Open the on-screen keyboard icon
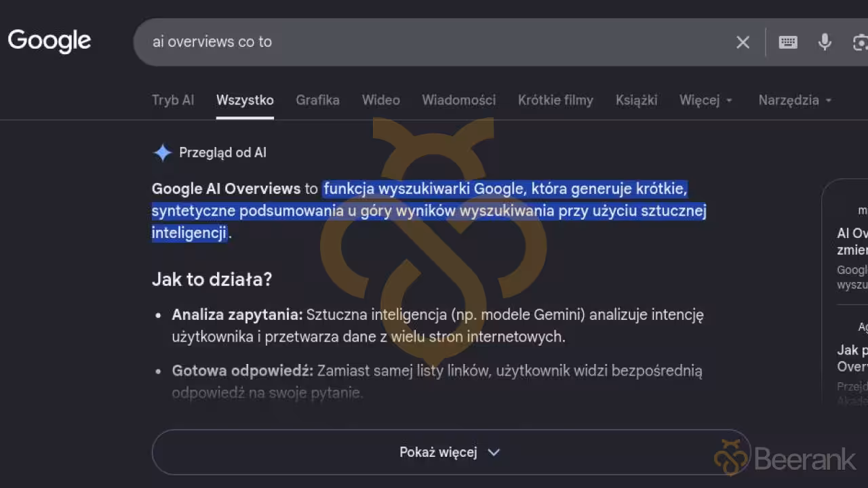 [788, 42]
